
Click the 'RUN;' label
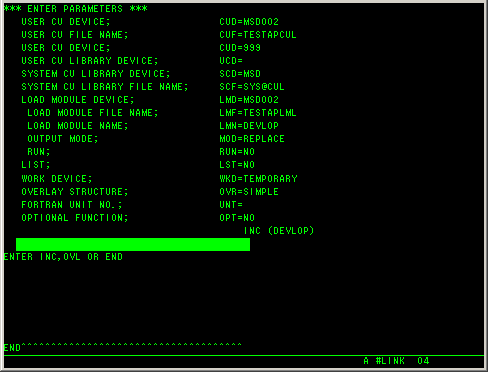[x=39, y=152]
